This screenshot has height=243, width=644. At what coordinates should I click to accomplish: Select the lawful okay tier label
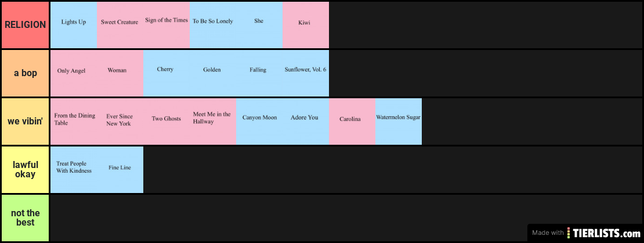click(x=25, y=170)
